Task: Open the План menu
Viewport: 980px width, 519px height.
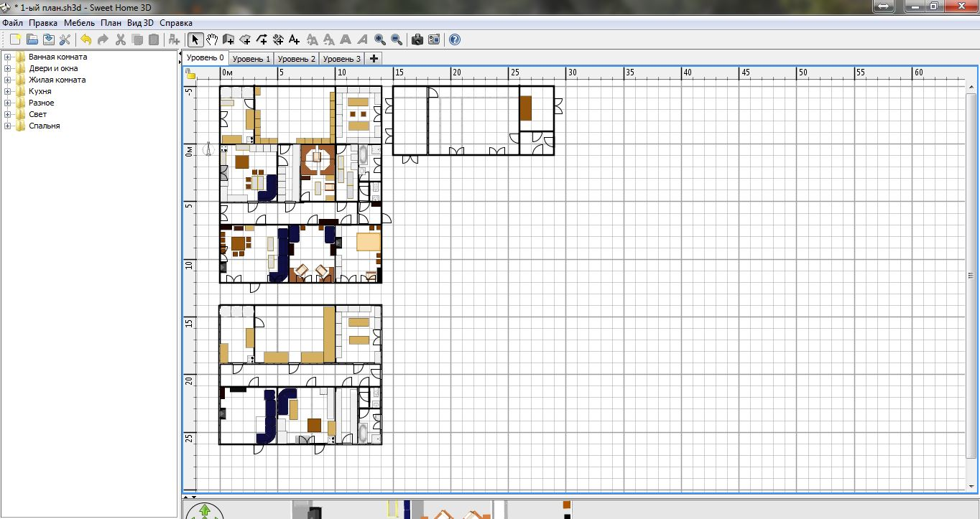Action: tap(111, 23)
